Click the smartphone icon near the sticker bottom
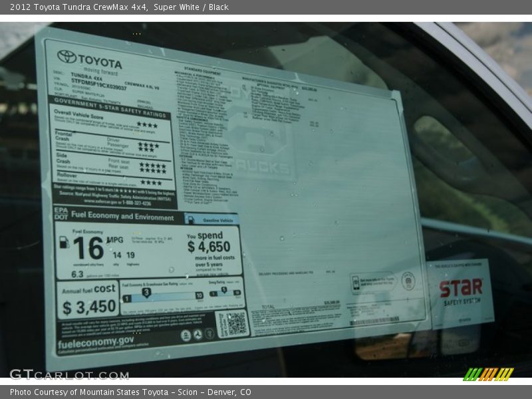This screenshot has width=532, height=399. tap(355, 282)
